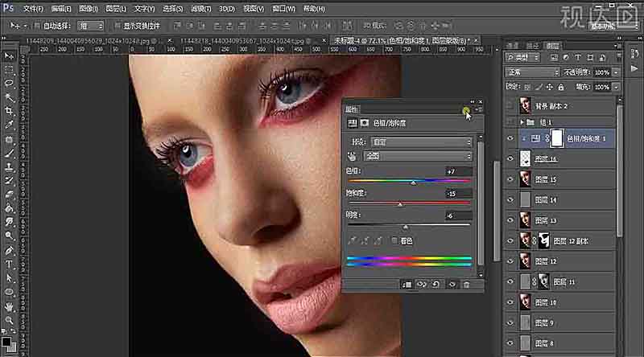Open the 预设 preset dropdown
The width and height of the screenshot is (644, 357).
click(x=421, y=142)
